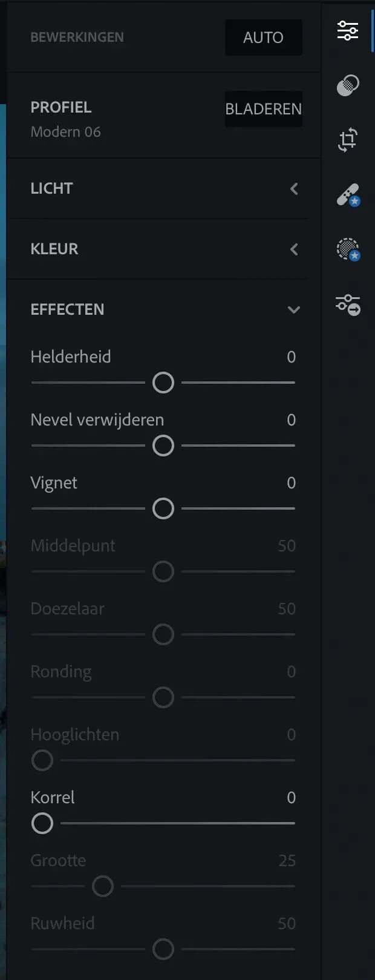The height and width of the screenshot is (980, 375).
Task: Select the Healing bandage tool
Action: [348, 195]
